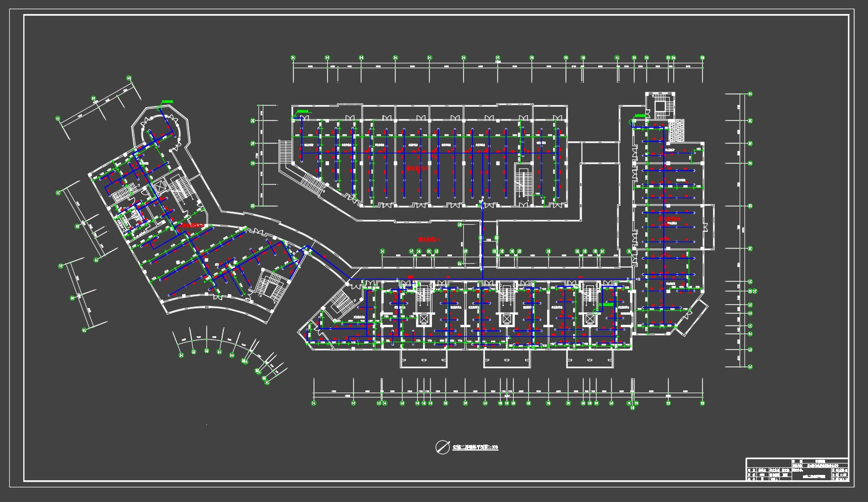Select the red fire zone label in the courtyard
Viewport: 868px width, 502px height.
(x=429, y=239)
